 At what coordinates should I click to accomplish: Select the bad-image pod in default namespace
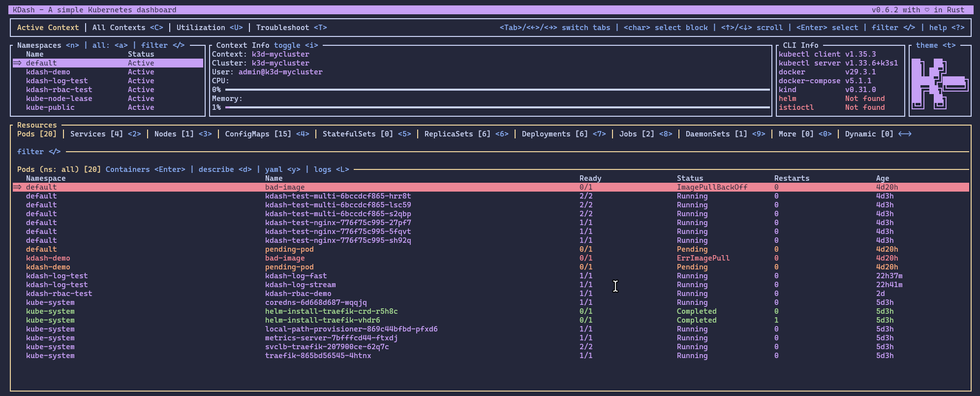(x=491, y=187)
